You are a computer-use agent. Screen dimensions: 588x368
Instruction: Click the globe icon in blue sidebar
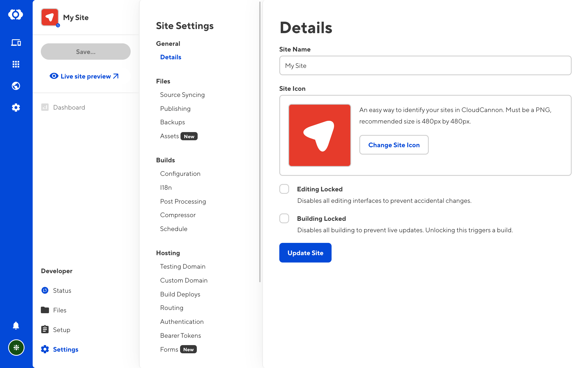(x=16, y=86)
